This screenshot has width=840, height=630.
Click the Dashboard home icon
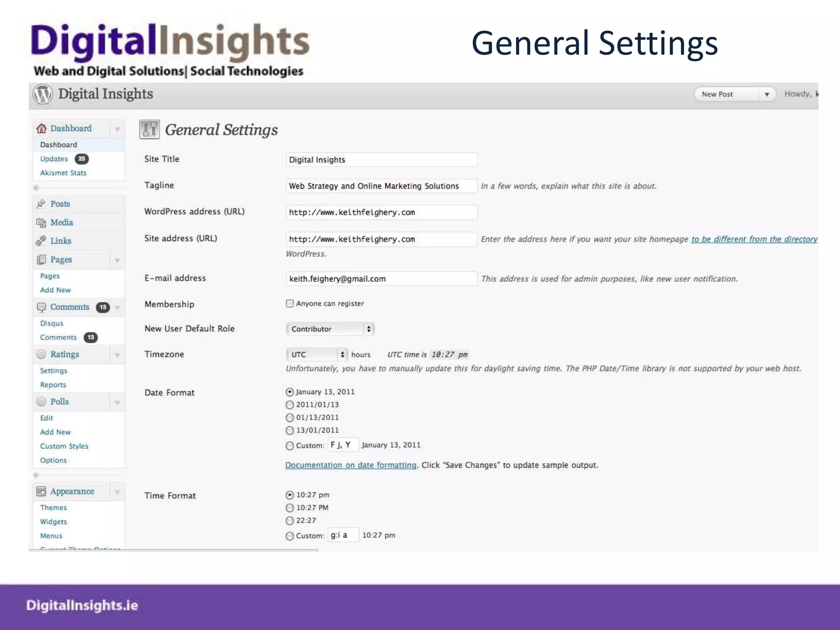coord(41,128)
